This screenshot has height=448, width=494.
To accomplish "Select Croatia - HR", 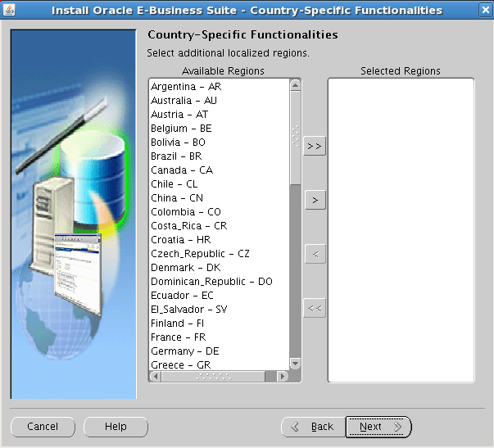I will [x=219, y=239].
